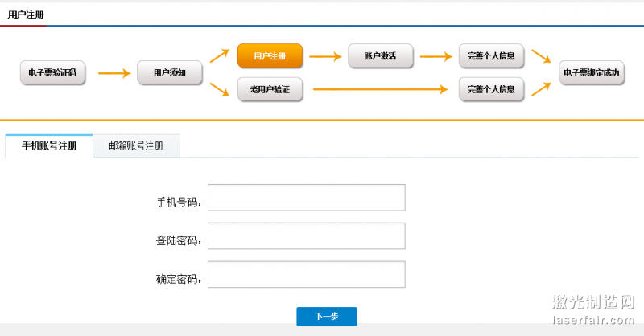Click the lower 完善个人信息 step button
The height and width of the screenshot is (336, 644).
point(491,88)
